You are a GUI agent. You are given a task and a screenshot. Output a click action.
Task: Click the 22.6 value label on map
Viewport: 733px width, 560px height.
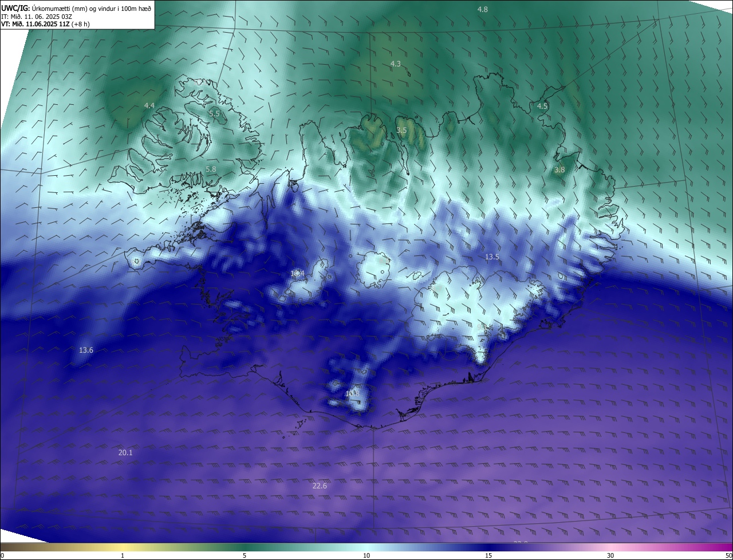320,486
